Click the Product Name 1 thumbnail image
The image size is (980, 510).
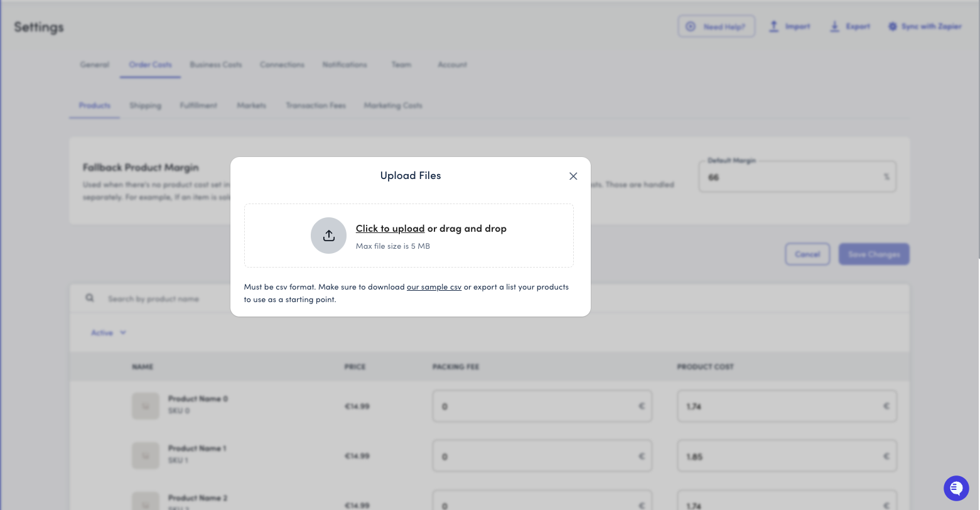click(145, 456)
